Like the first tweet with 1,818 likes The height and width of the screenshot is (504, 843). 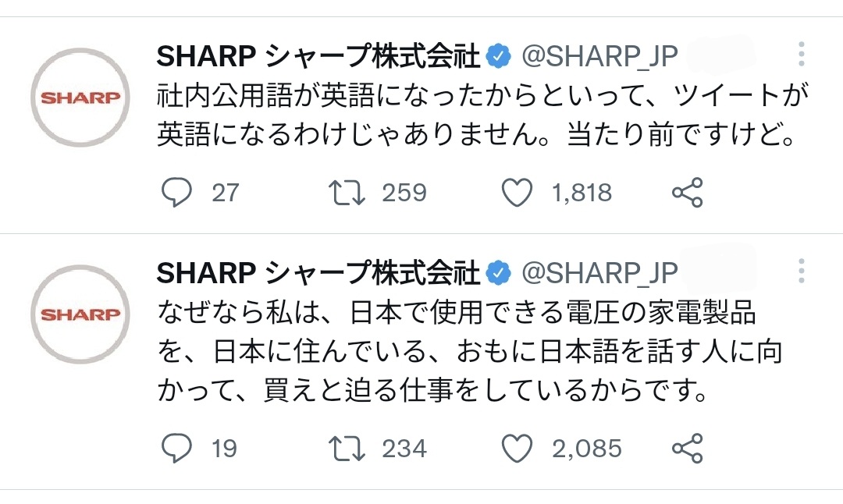(x=517, y=192)
